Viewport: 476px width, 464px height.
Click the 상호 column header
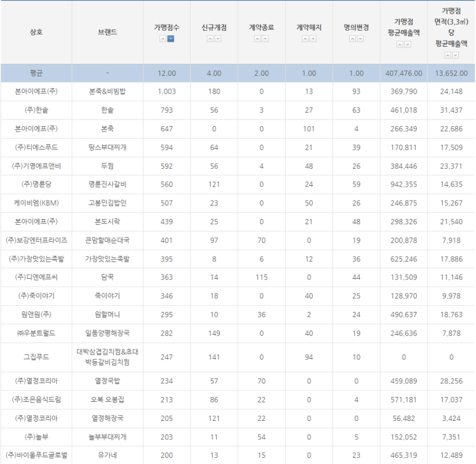[x=36, y=32]
